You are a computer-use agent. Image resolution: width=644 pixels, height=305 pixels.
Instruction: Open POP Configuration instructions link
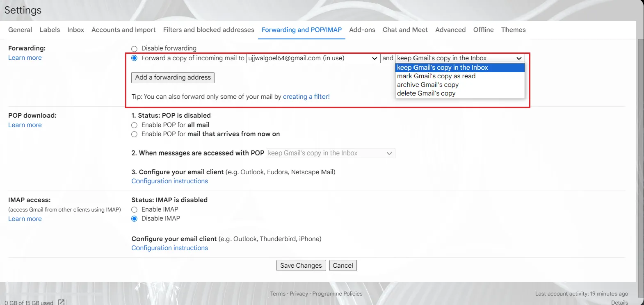169,181
